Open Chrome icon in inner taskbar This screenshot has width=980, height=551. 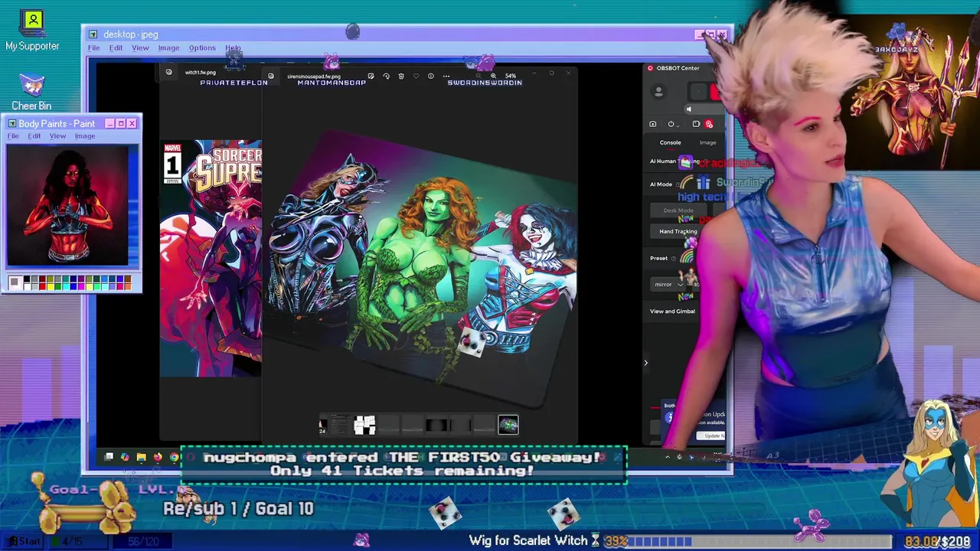tap(175, 457)
